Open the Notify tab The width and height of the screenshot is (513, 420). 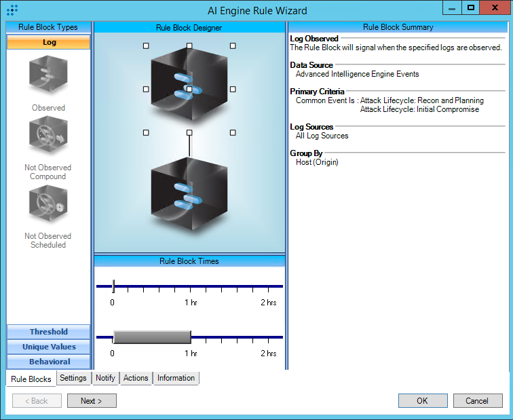click(x=105, y=378)
